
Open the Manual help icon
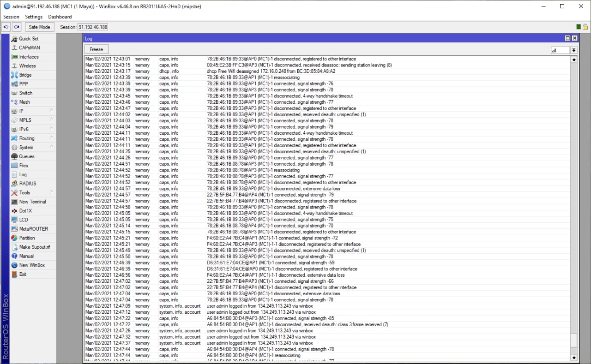[14, 256]
